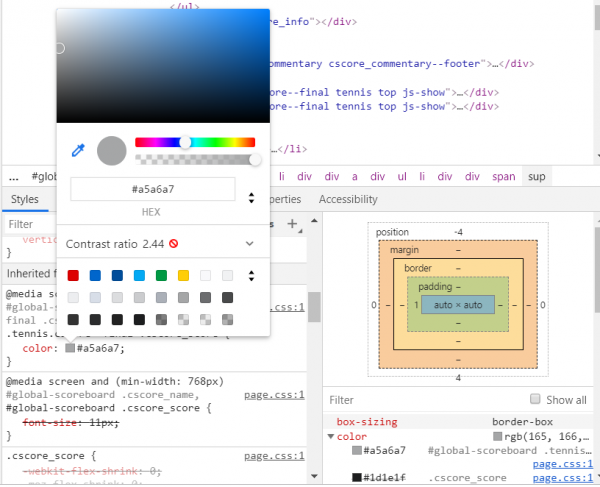The image size is (600, 487).
Task: Click the border label in box model
Action: (x=418, y=268)
